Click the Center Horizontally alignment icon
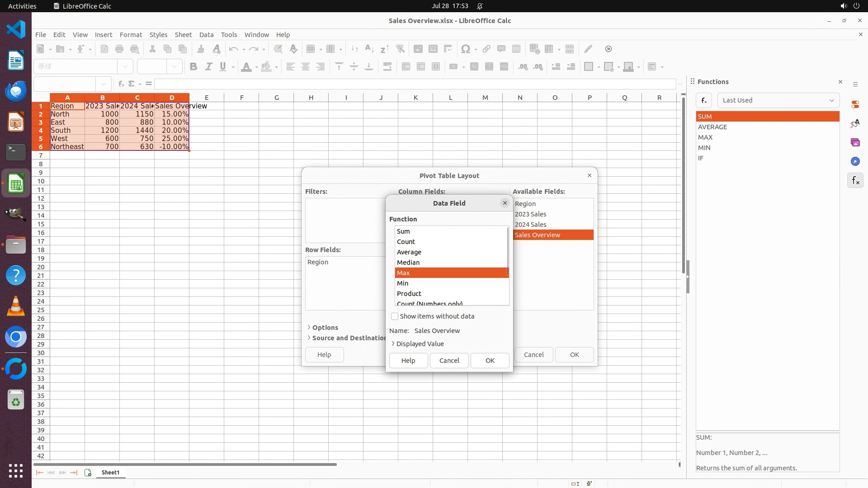 [306, 67]
